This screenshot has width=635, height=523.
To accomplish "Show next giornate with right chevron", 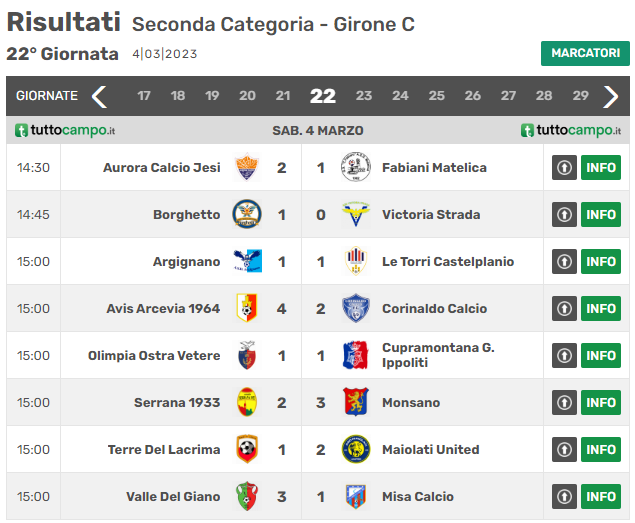I will pyautogui.click(x=610, y=96).
